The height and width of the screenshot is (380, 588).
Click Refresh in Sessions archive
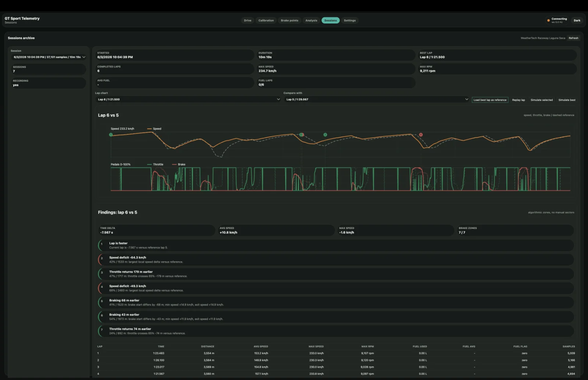click(573, 38)
